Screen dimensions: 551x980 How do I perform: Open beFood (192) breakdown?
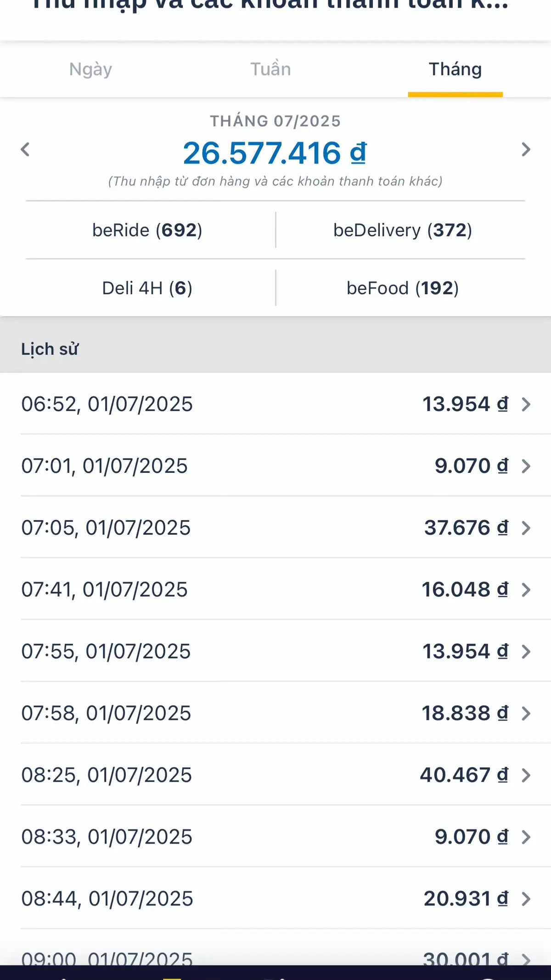[x=403, y=288]
